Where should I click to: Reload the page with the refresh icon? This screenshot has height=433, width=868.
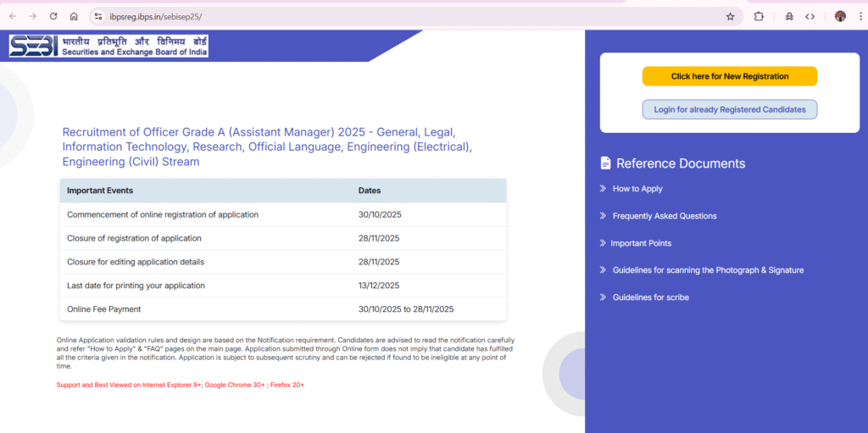[x=53, y=16]
